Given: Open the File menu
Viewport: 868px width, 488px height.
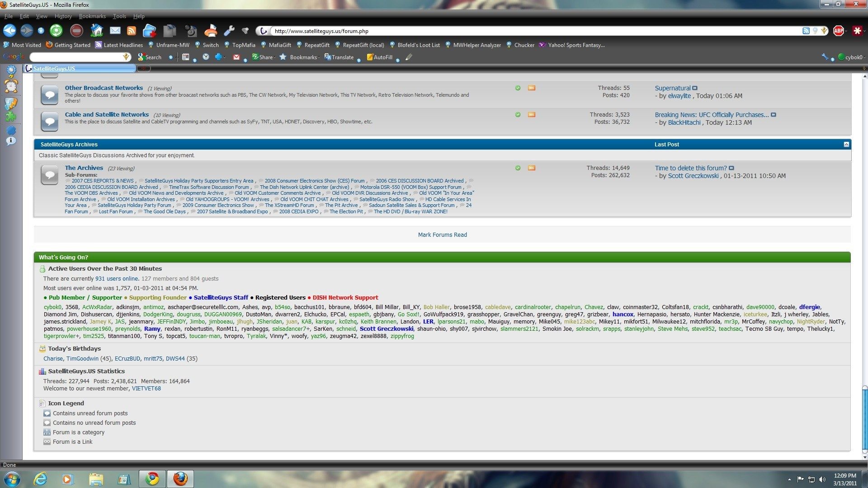Looking at the screenshot, I should pos(9,16).
